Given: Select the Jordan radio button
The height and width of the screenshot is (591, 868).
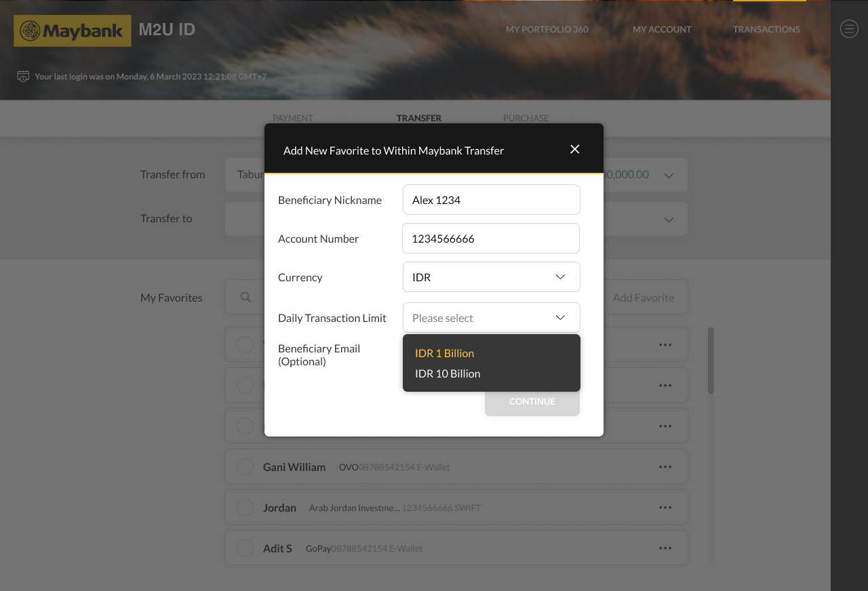Looking at the screenshot, I should (245, 508).
